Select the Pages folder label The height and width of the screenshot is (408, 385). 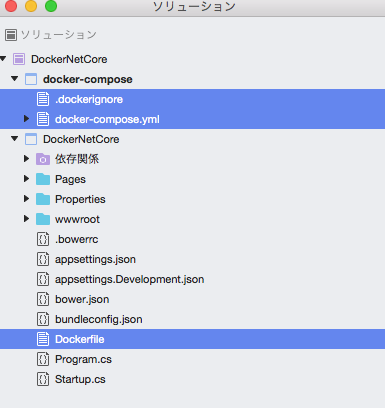[x=70, y=179]
